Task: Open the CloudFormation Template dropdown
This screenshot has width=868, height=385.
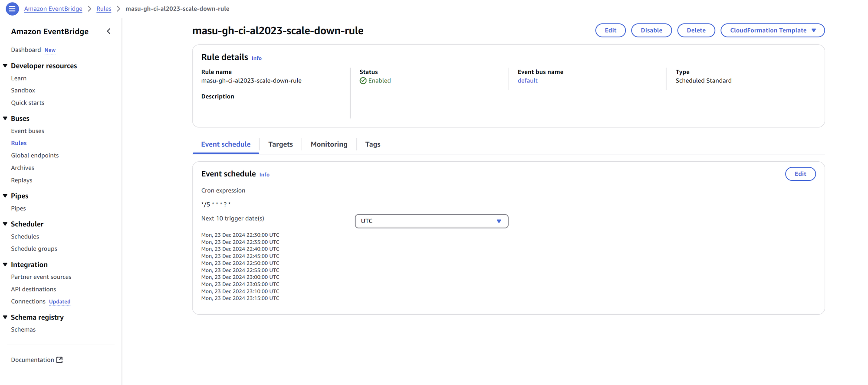Action: (x=773, y=30)
